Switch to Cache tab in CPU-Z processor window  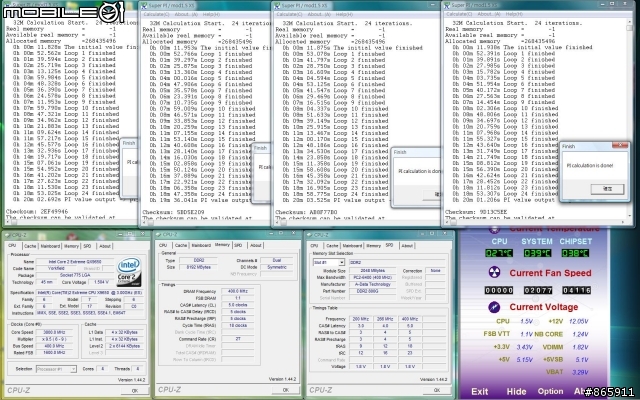30,246
